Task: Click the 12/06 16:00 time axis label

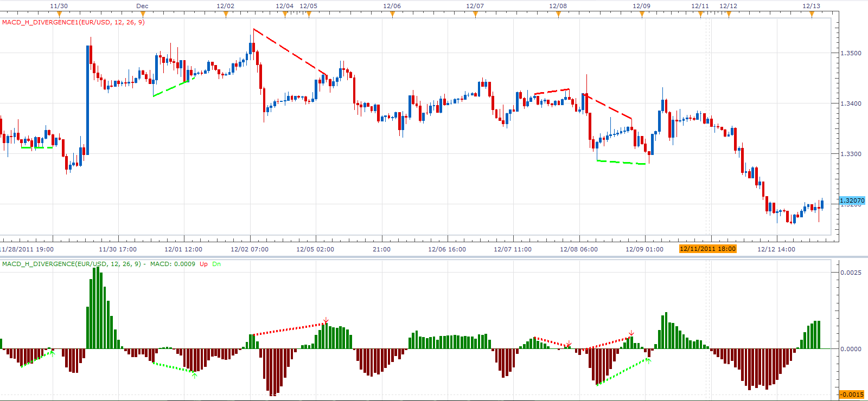Action: coord(447,249)
